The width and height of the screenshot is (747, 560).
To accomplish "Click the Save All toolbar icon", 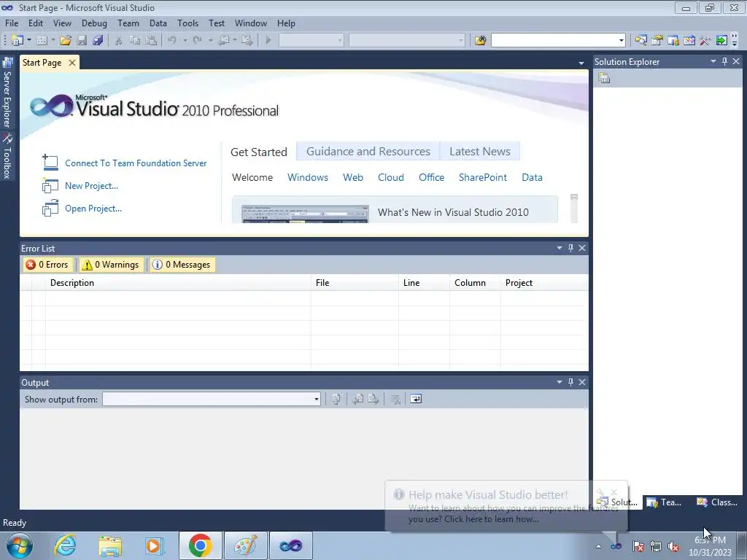I will click(98, 41).
